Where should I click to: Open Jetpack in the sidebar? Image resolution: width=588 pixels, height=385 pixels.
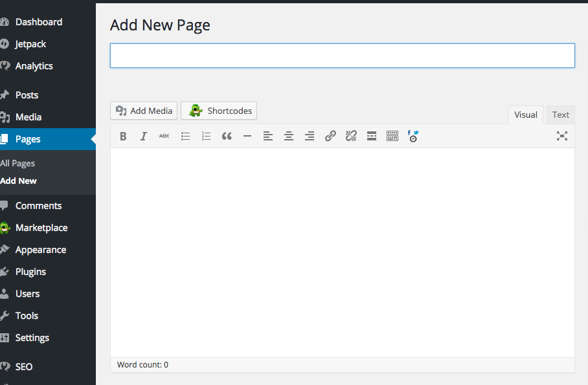pyautogui.click(x=30, y=44)
